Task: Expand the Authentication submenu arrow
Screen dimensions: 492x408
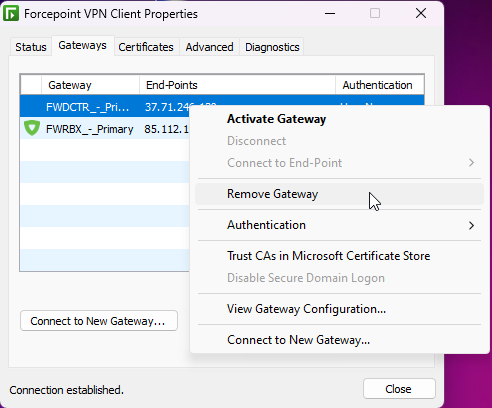Action: tap(471, 225)
